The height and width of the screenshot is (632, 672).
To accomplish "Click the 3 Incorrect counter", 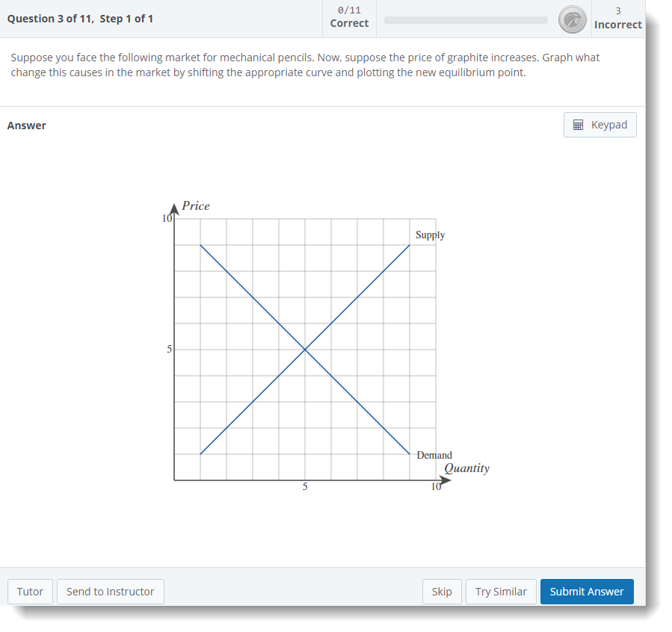I will point(617,17).
